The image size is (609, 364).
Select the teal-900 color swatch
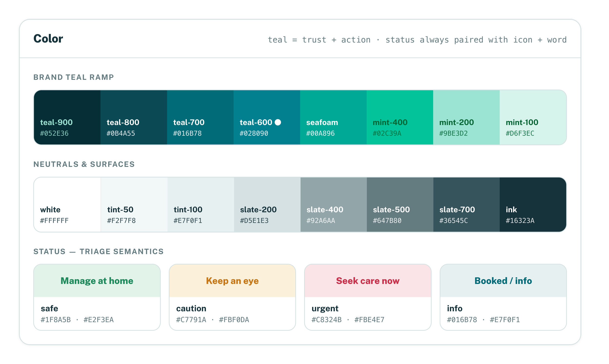click(67, 117)
